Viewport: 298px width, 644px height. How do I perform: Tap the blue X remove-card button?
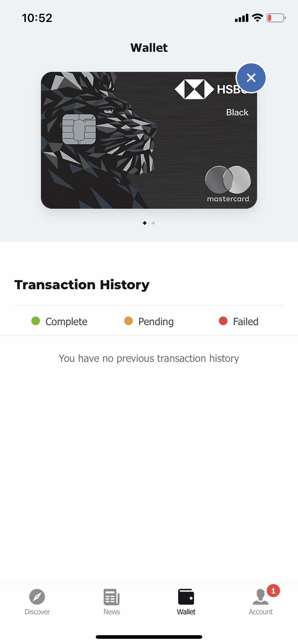tap(251, 78)
